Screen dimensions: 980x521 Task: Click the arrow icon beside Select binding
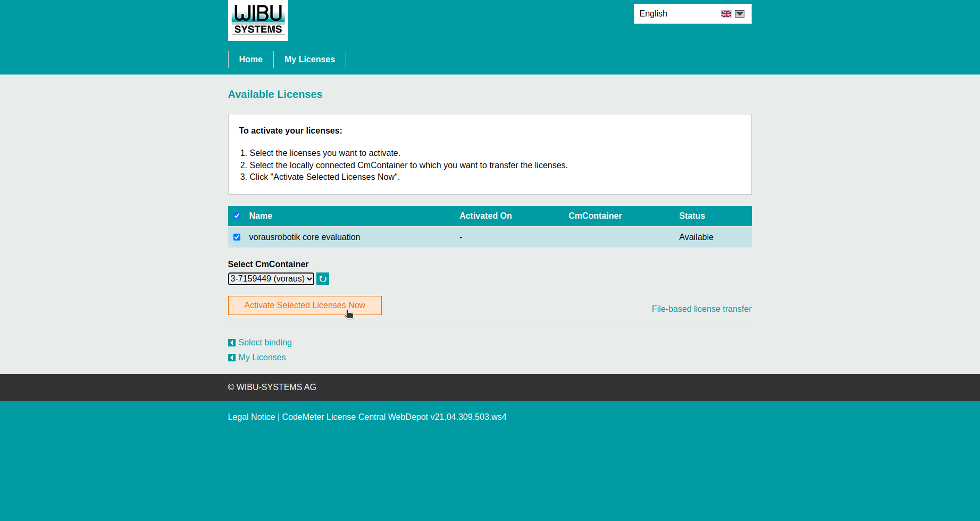(232, 343)
